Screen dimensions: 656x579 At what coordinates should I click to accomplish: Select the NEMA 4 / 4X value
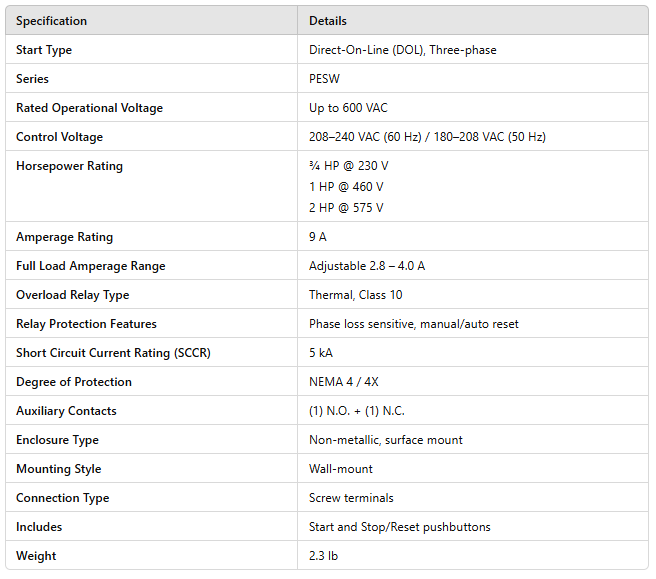(x=346, y=382)
